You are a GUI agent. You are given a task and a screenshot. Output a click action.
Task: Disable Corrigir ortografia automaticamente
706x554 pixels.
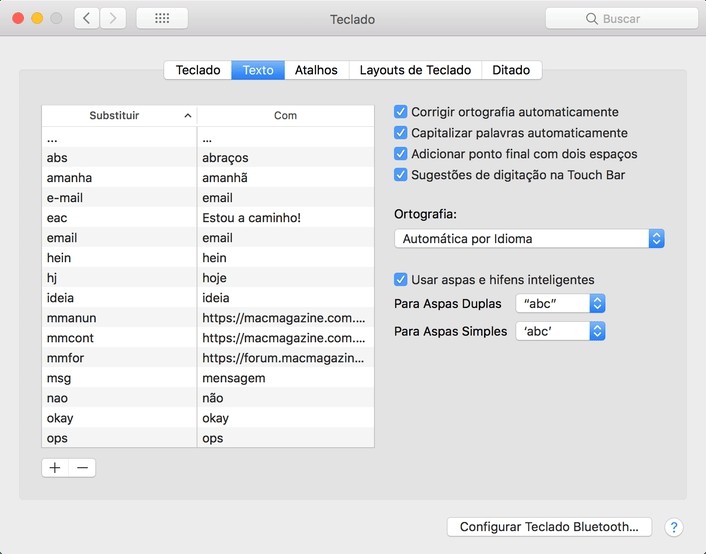pyautogui.click(x=401, y=112)
